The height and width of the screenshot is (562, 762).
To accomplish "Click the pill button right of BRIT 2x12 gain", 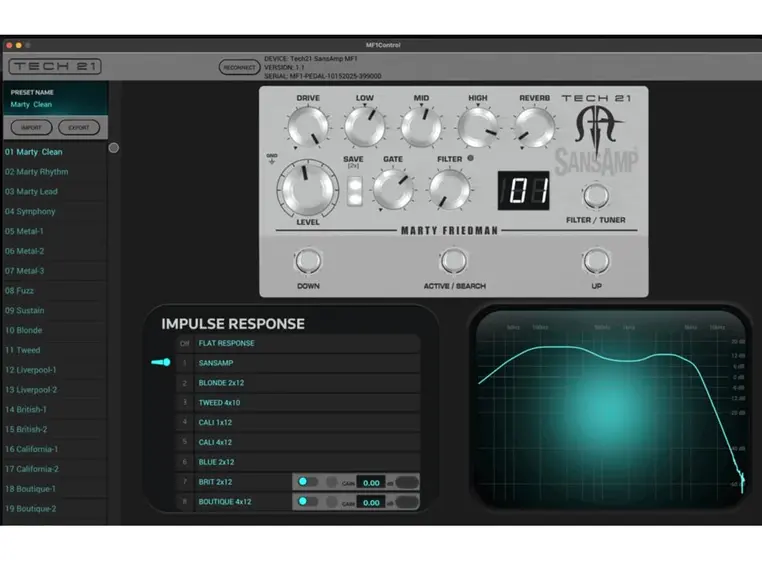I will tap(407, 482).
